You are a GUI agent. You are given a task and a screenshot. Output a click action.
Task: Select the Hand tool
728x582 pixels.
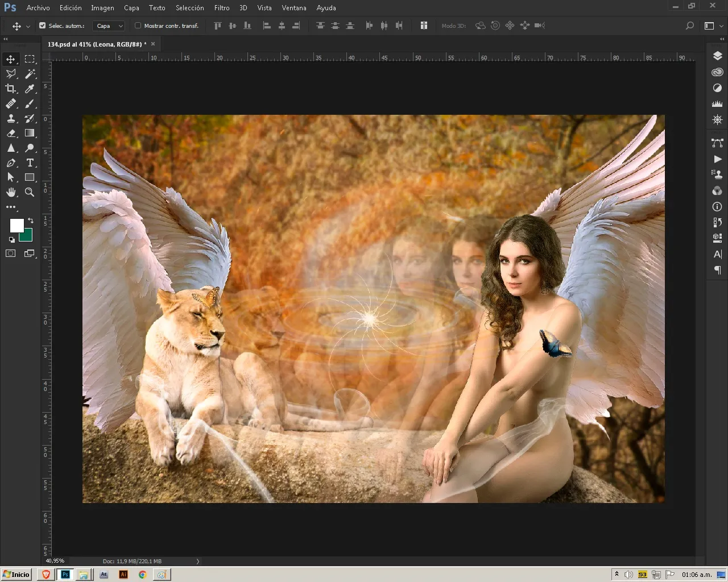click(x=11, y=192)
